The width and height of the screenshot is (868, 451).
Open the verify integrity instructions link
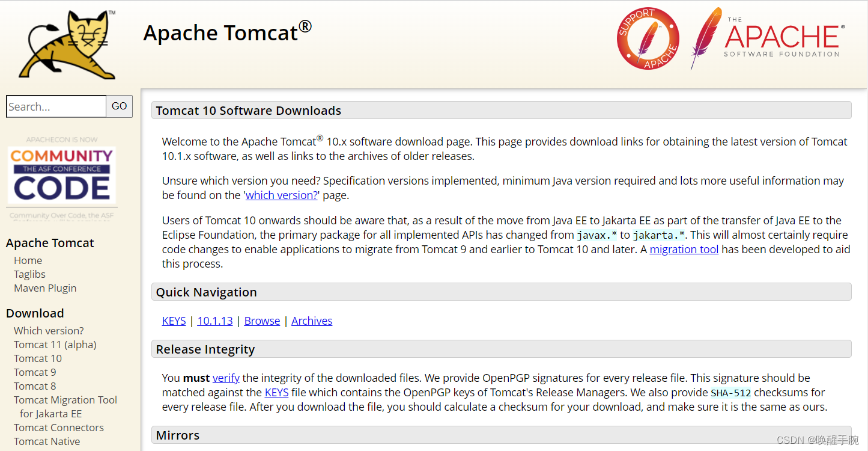(x=226, y=378)
